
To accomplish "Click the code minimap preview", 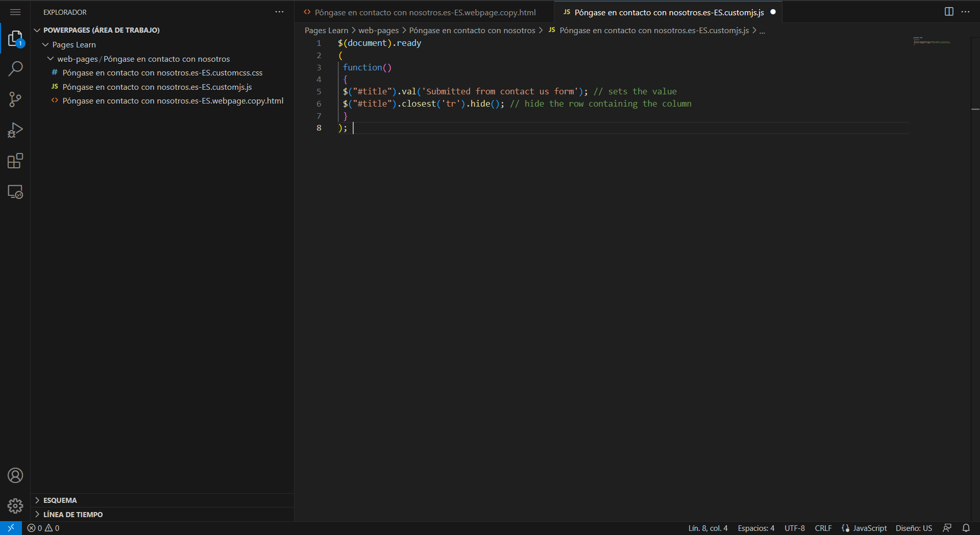I will [932, 41].
